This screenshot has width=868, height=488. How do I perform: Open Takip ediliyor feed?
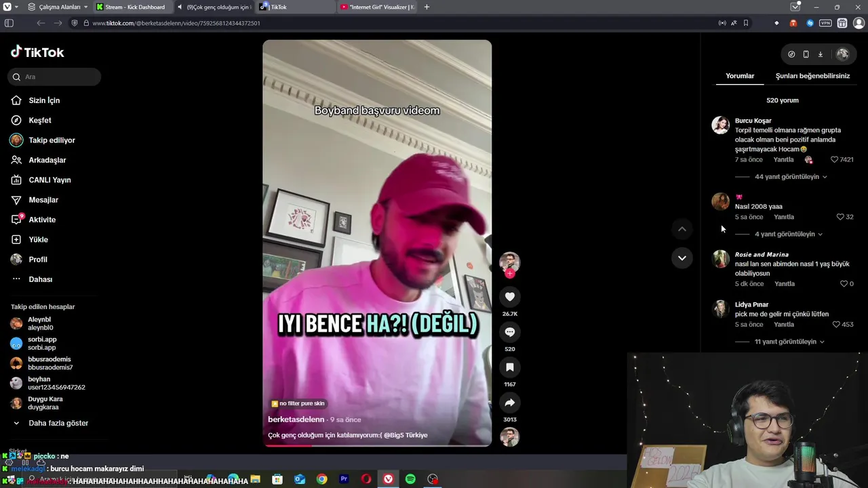coord(52,140)
